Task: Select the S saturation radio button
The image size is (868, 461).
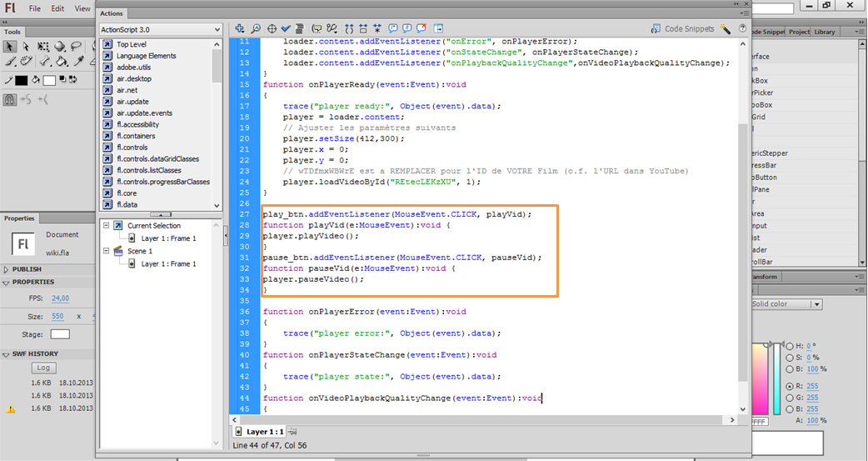Action: coord(790,357)
